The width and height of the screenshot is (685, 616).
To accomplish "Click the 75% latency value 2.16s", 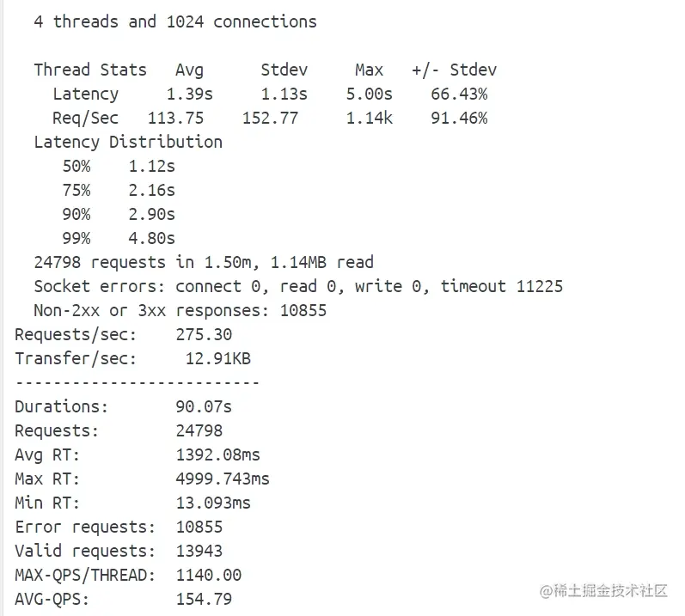I will (151, 191).
